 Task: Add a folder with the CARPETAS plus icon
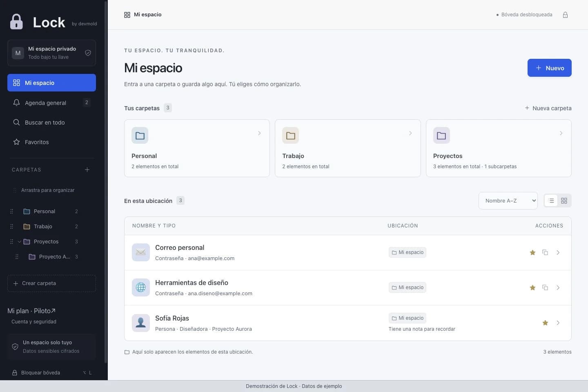coord(87,169)
